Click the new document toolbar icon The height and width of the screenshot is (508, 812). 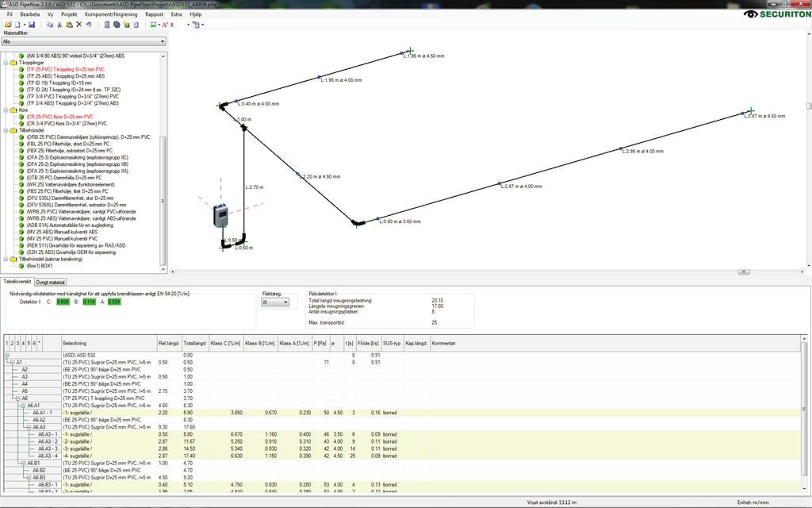17,25
